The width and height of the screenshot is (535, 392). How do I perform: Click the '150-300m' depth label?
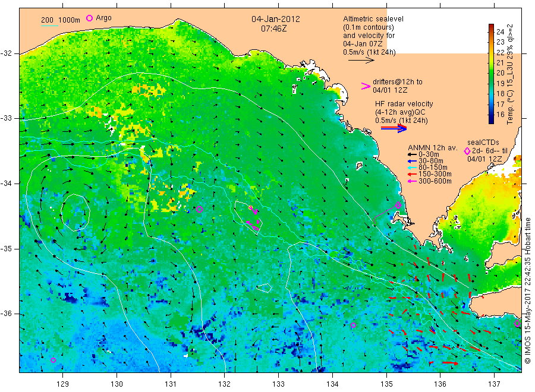tap(435, 174)
